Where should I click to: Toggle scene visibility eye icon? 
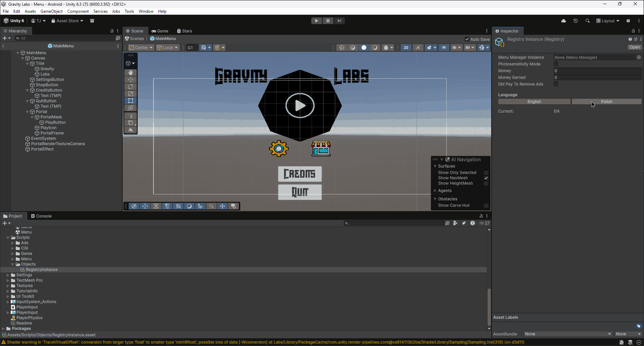coord(444,48)
